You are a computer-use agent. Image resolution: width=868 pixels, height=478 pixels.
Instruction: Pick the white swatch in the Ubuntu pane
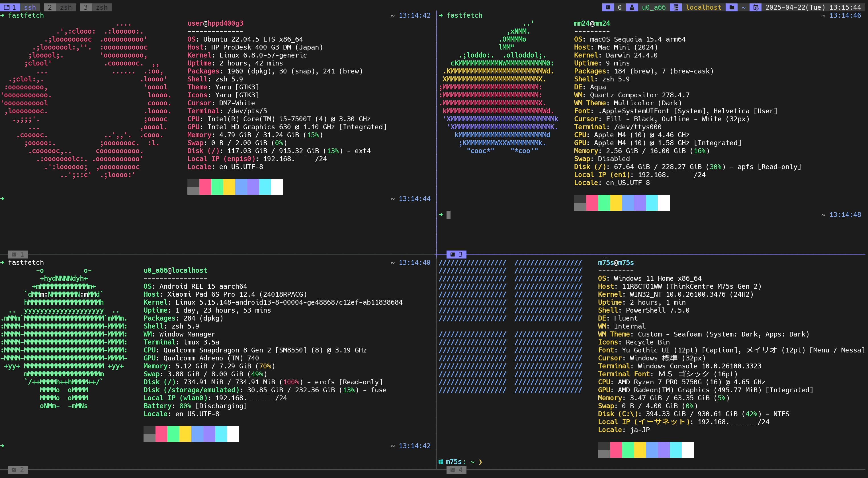pyautogui.click(x=277, y=187)
